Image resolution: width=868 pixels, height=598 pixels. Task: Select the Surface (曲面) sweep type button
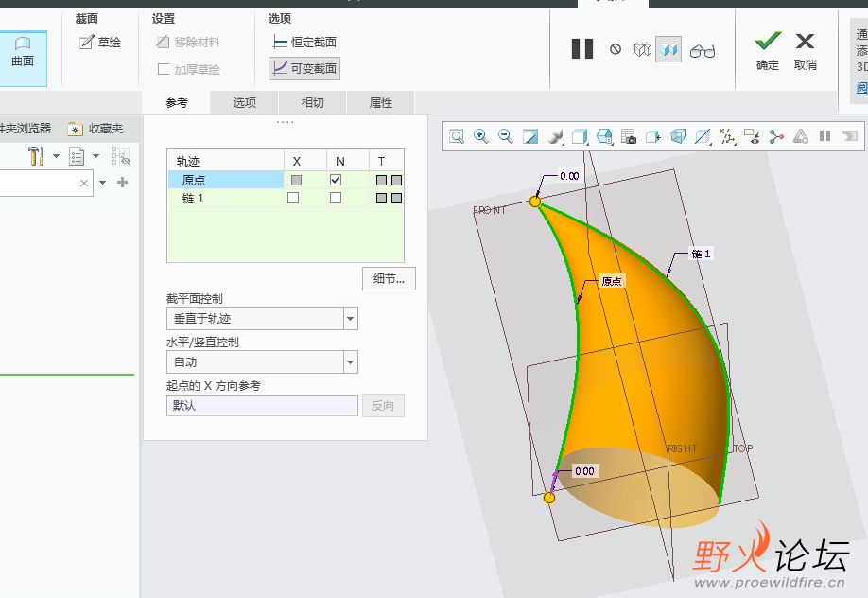(23, 52)
